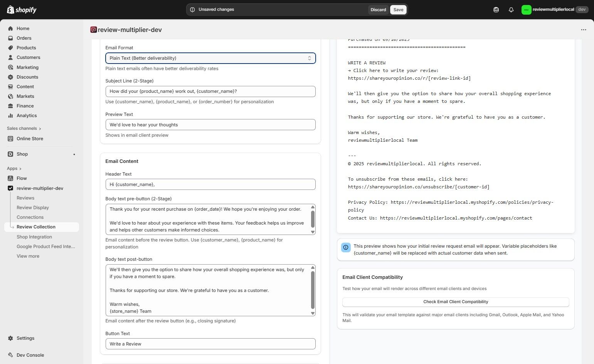
Task: Switch to the Review Display page
Action: (32, 207)
